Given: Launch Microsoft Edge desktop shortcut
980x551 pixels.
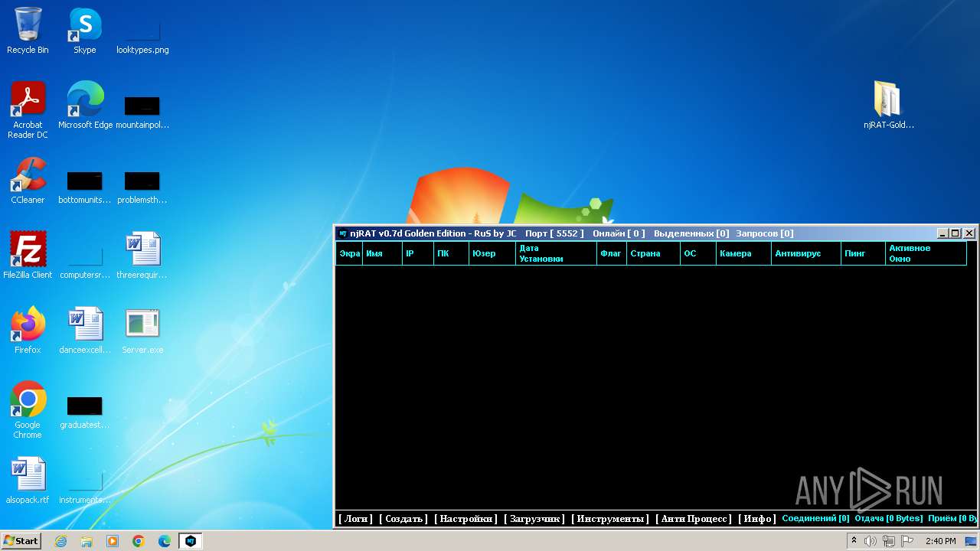Looking at the screenshot, I should 85,106.
